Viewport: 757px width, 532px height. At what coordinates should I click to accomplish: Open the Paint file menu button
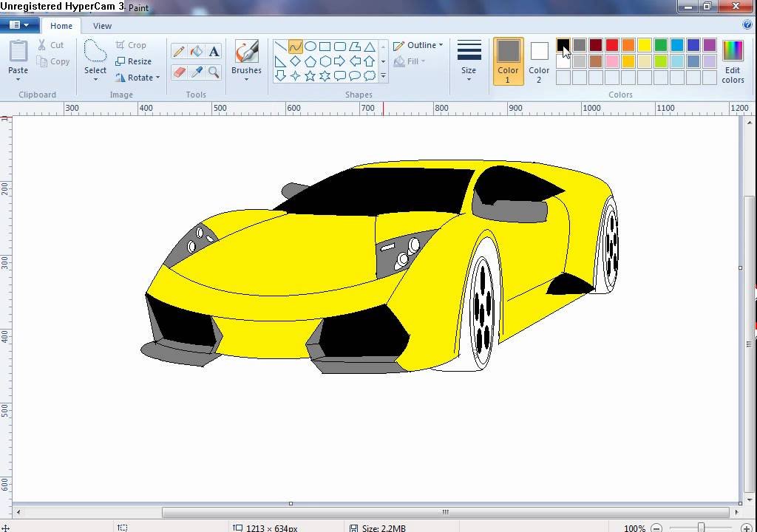pos(19,25)
